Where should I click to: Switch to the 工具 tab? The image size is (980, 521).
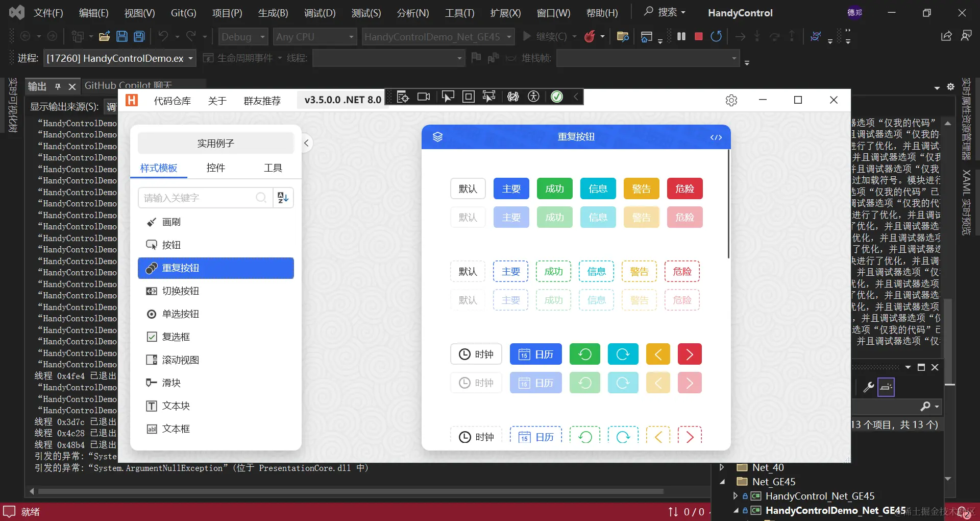[x=273, y=168]
